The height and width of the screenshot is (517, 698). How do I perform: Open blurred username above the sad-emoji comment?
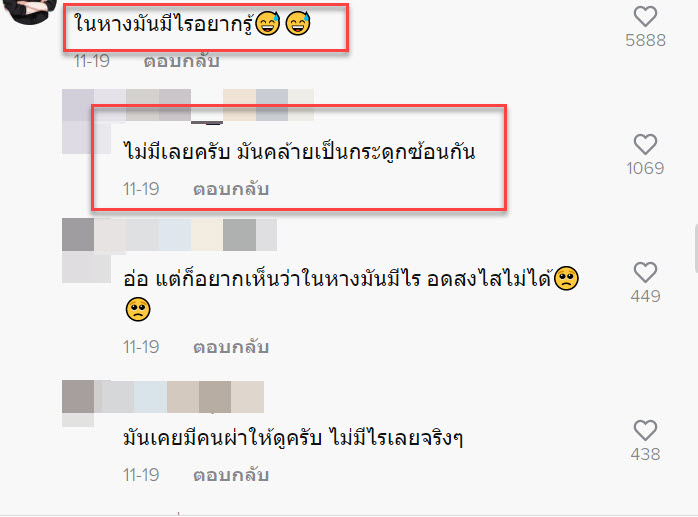click(169, 235)
